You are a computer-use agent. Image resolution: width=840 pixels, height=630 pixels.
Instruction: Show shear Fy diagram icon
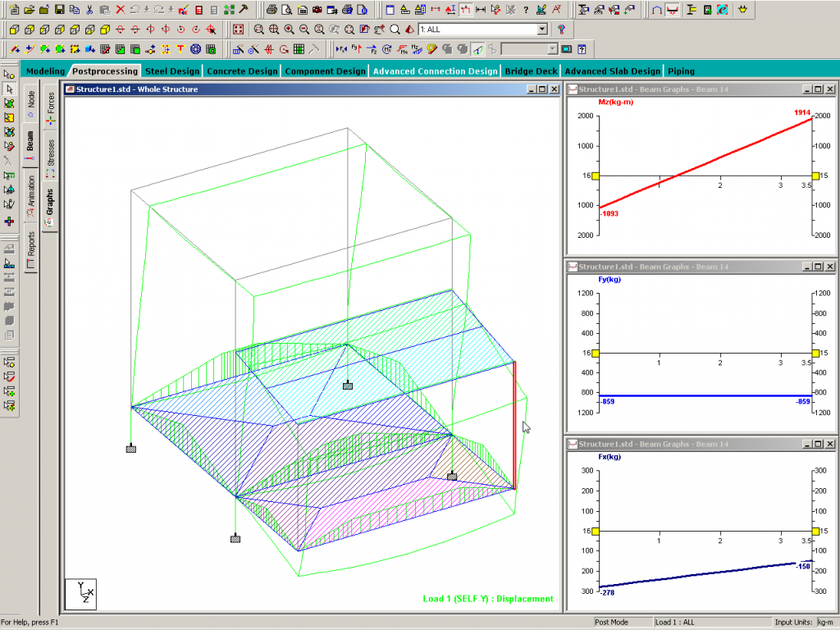[x=356, y=49]
